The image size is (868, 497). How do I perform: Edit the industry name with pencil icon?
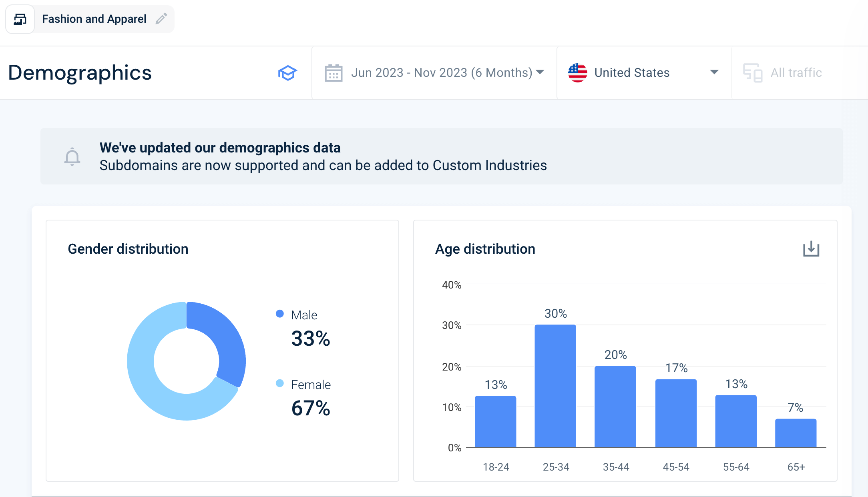161,18
